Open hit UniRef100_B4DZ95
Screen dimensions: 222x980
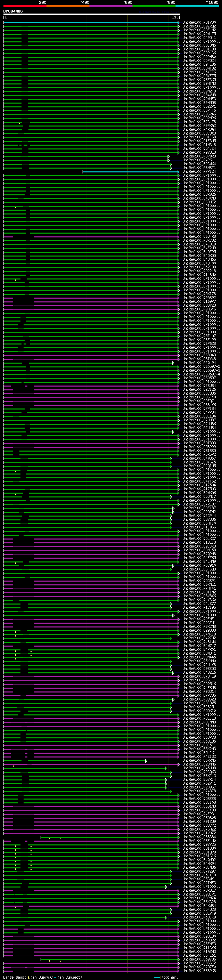click(199, 252)
